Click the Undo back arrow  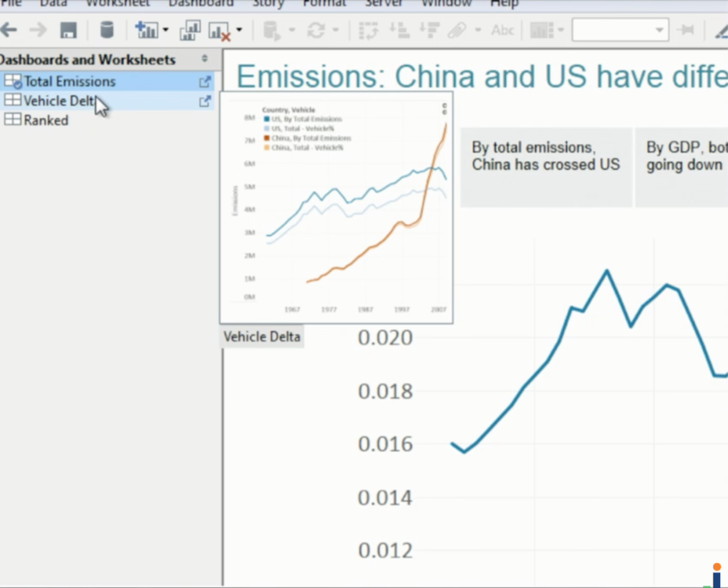pyautogui.click(x=9, y=30)
